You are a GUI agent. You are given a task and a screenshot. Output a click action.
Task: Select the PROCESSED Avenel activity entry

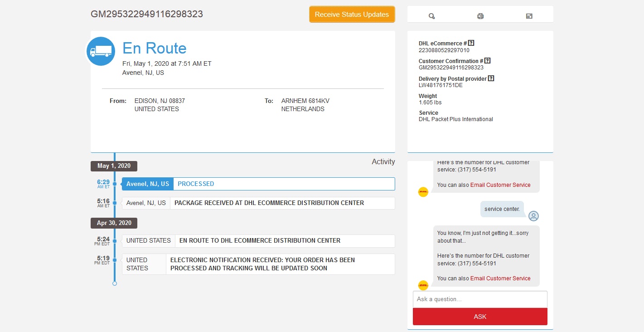(x=258, y=184)
